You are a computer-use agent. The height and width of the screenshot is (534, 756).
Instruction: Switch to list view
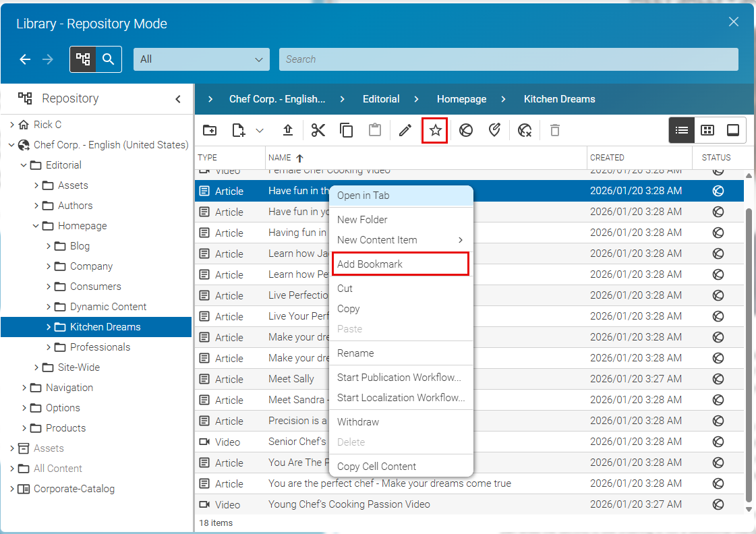coord(682,130)
